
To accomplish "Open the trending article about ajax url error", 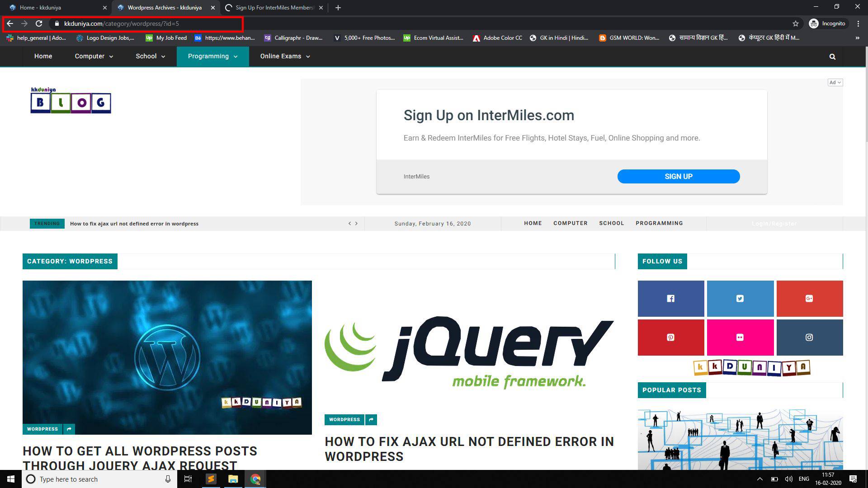I will [134, 223].
